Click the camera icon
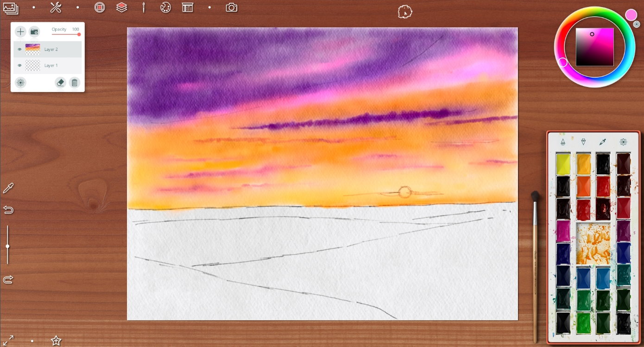Image resolution: width=644 pixels, height=347 pixels. (x=232, y=7)
